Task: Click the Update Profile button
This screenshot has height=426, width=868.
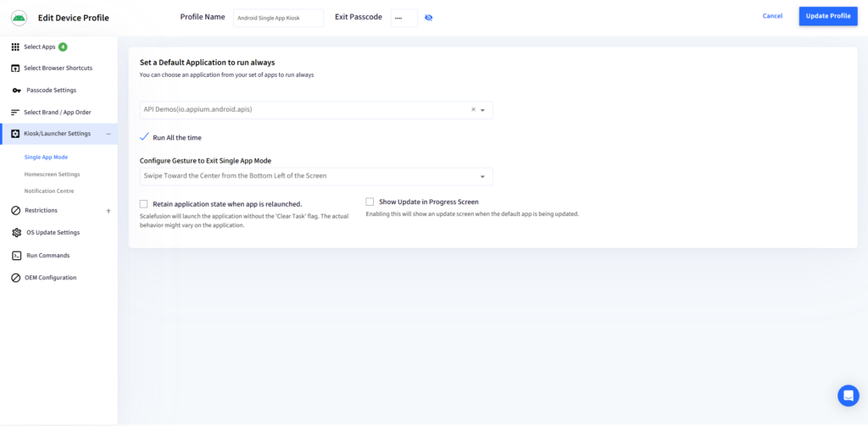Action: pyautogui.click(x=828, y=16)
